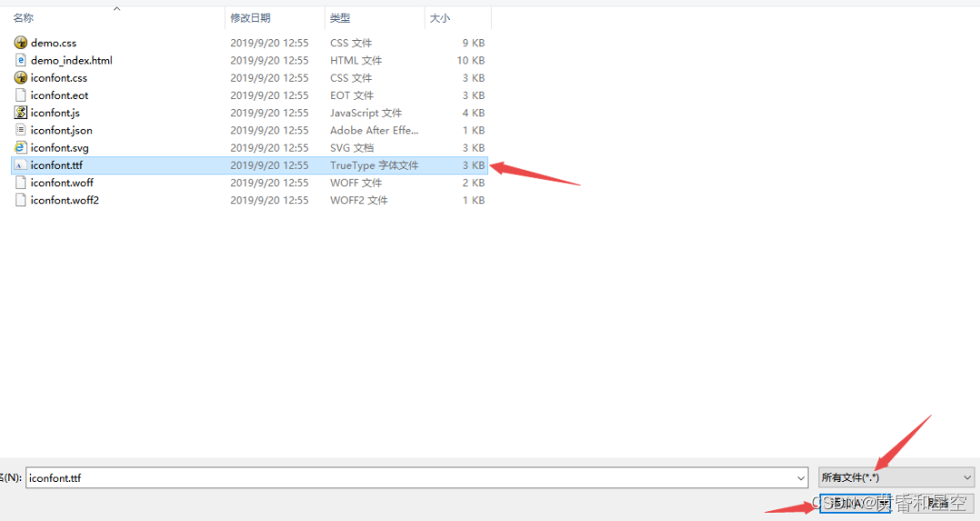Screen dimensions: 980x521
Task: Click the iconfont.js script file icon
Action: 21,113
